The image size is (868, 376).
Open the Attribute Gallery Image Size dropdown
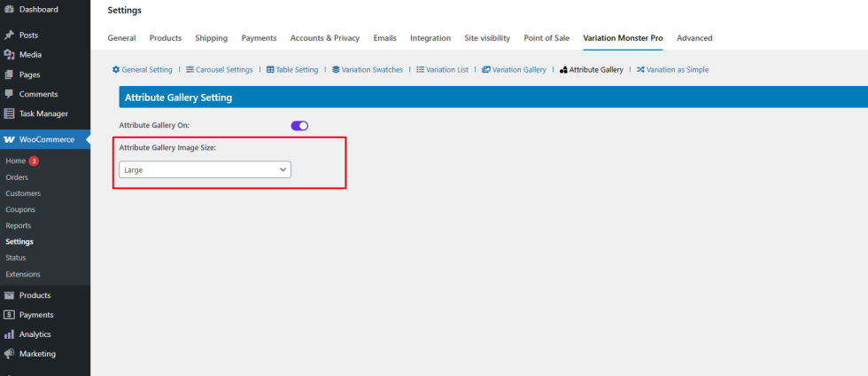coord(205,169)
